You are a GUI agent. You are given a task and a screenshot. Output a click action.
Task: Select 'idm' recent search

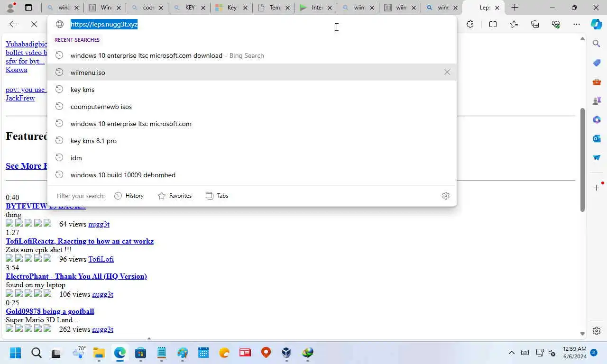[x=252, y=158]
